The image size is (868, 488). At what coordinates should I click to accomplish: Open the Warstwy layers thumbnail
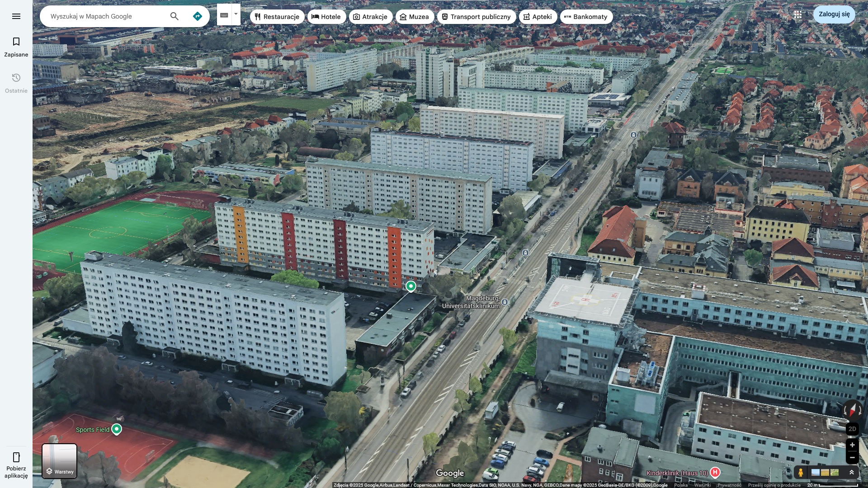[60, 461]
